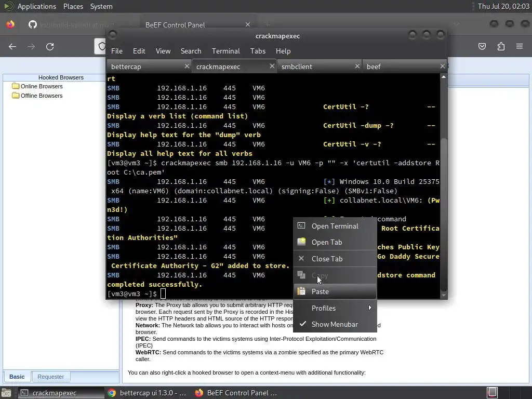532x399 pixels.
Task: Open the terminal's View menu
Action: [x=163, y=51]
